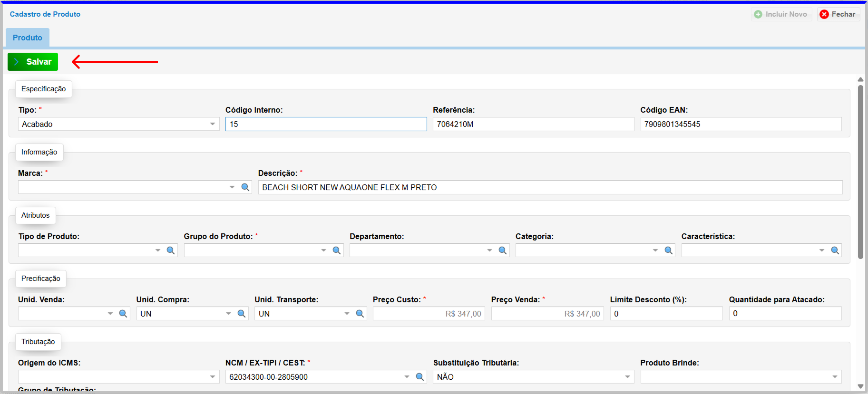Click the Marca search magnifier icon

click(245, 187)
